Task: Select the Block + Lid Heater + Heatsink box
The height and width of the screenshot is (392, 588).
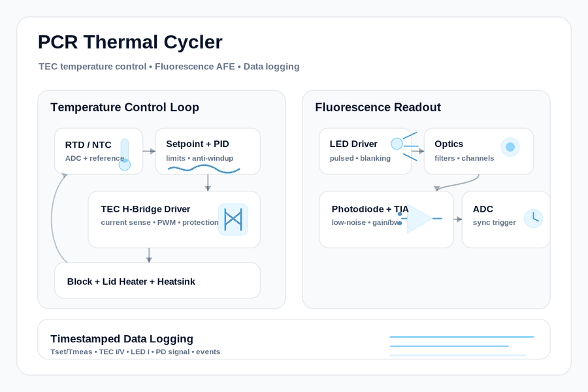Action: 157,280
